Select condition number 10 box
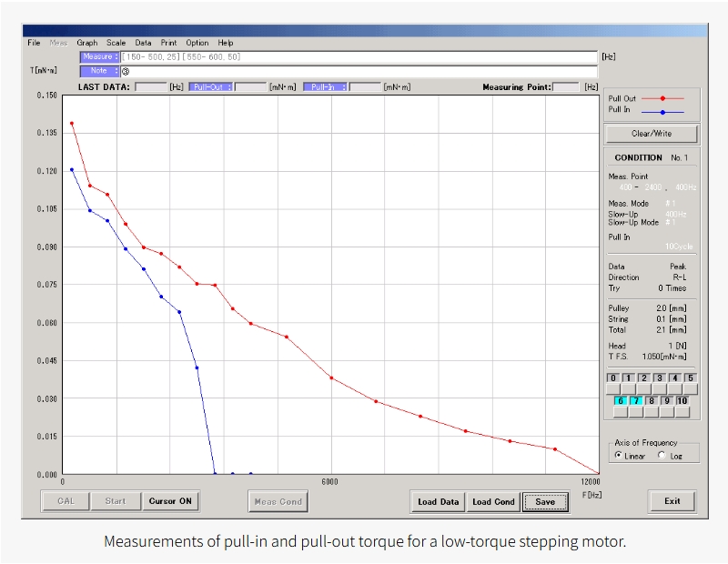The height and width of the screenshot is (564, 728). (682, 400)
